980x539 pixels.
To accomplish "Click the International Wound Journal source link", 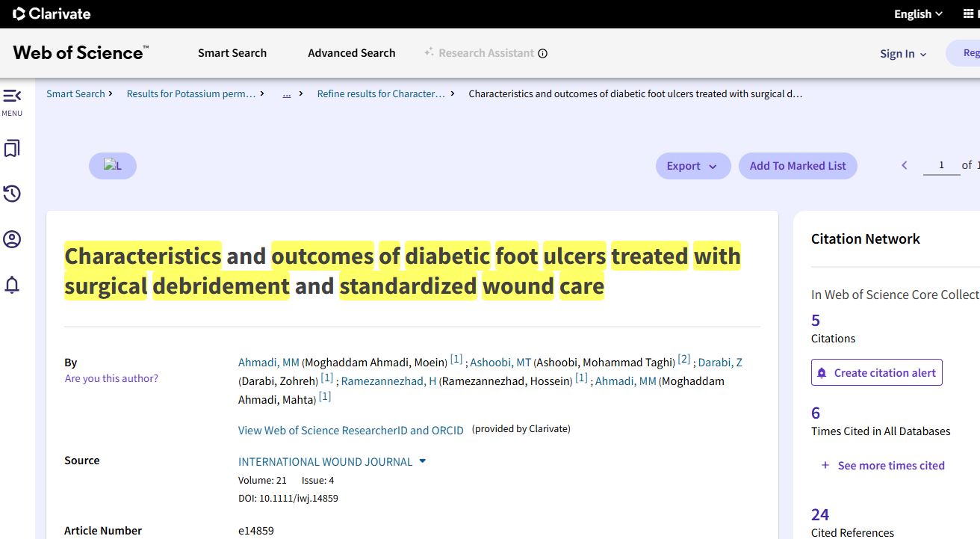I will pos(325,461).
